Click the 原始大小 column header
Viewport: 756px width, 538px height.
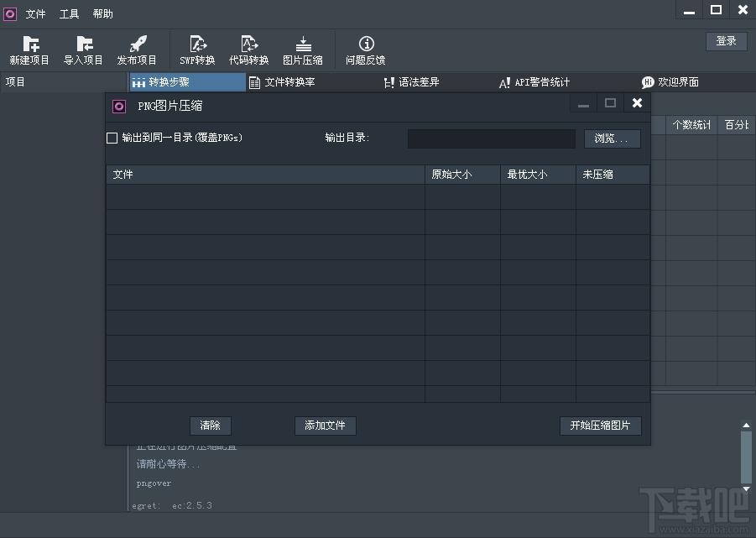pos(462,175)
